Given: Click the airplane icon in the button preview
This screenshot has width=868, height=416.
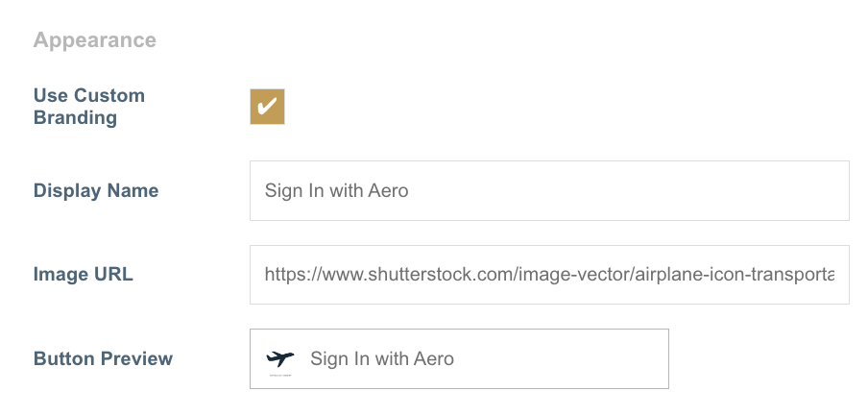Looking at the screenshot, I should click(280, 358).
